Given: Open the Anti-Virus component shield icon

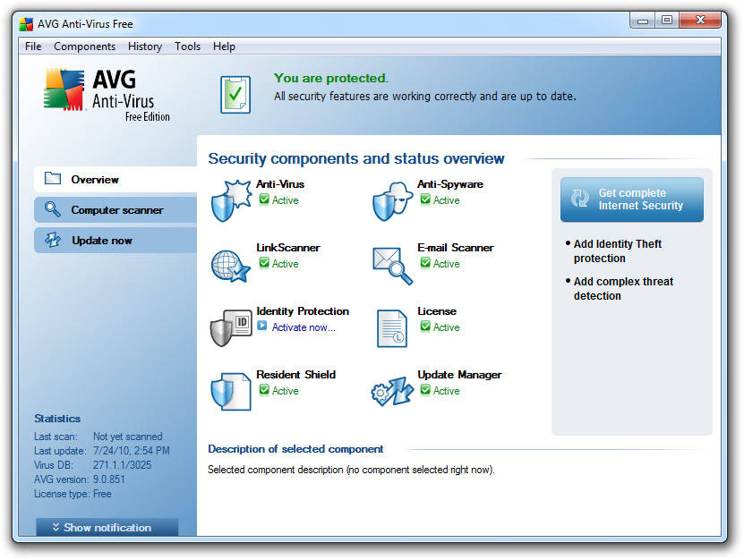Looking at the screenshot, I should click(231, 201).
